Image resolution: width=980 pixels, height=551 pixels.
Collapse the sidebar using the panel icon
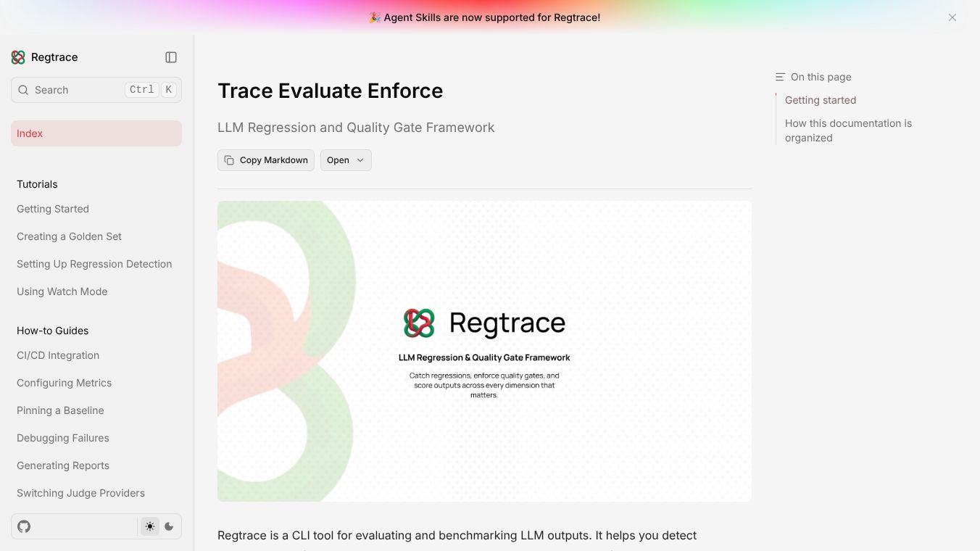pos(171,57)
